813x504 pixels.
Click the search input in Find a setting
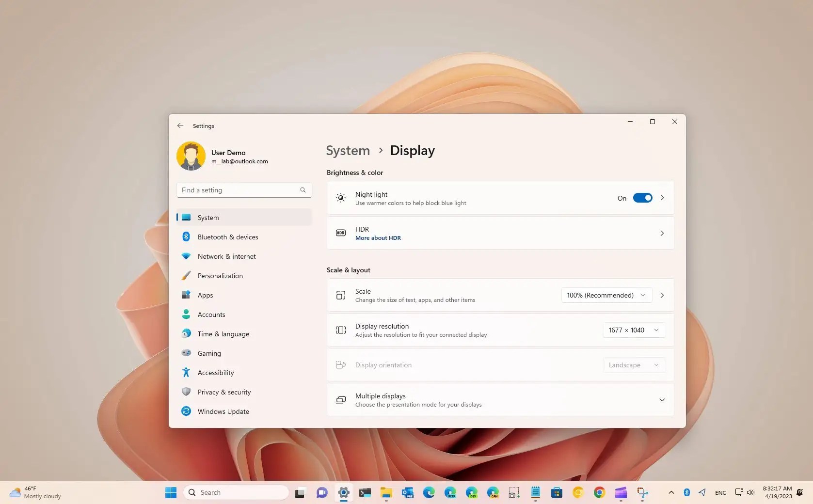(238, 190)
